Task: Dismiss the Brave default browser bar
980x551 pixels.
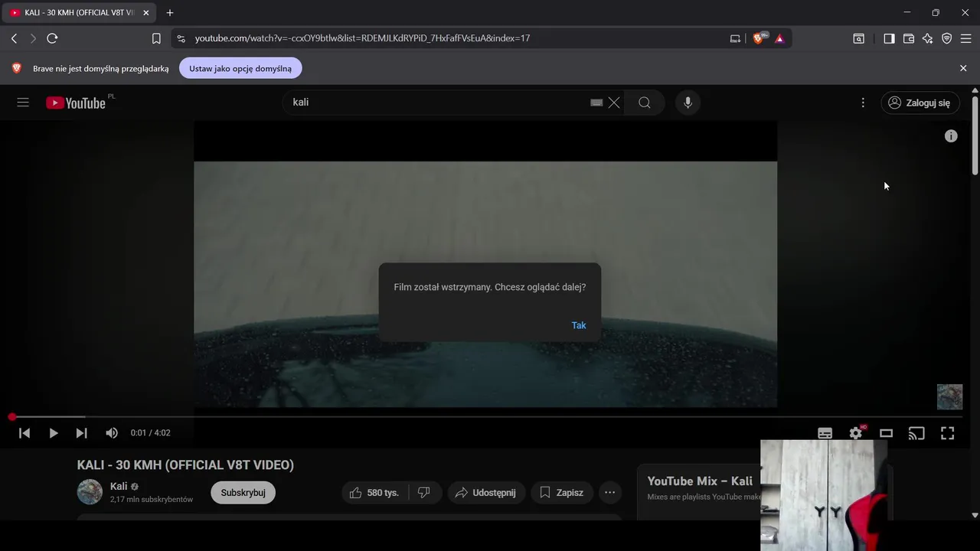Action: click(963, 68)
